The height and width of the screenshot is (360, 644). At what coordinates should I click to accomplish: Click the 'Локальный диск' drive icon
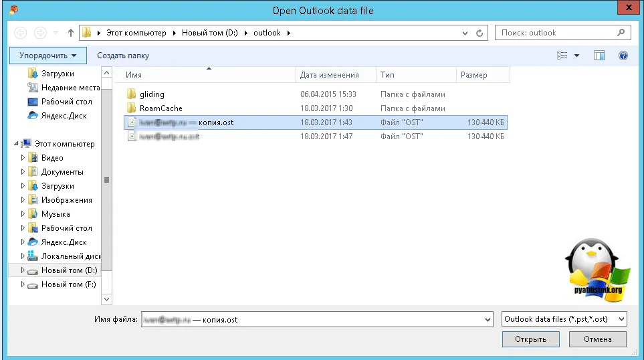coord(33,256)
